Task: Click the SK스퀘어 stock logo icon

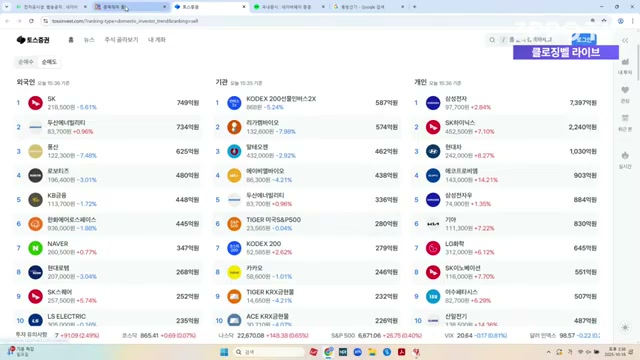Action: [x=36, y=296]
